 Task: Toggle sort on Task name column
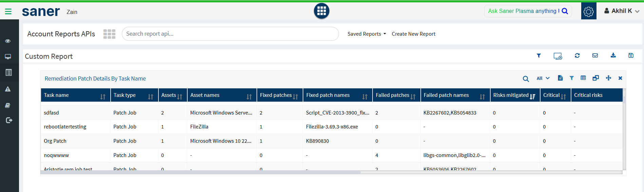coord(103,97)
